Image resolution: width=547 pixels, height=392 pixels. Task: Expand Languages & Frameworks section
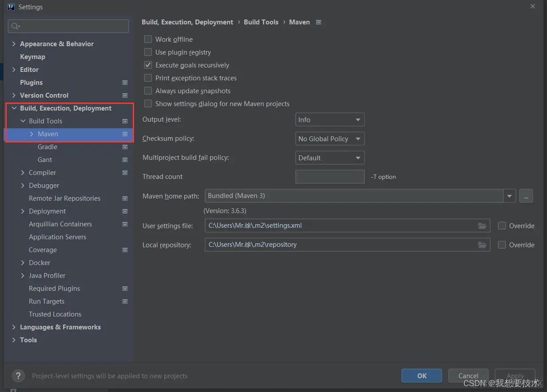[x=14, y=327]
